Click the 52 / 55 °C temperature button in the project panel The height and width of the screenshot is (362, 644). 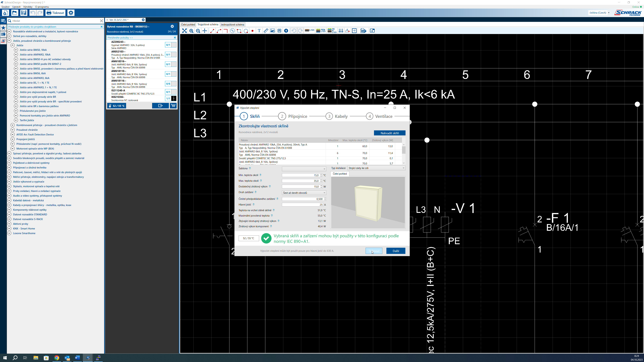[117, 106]
